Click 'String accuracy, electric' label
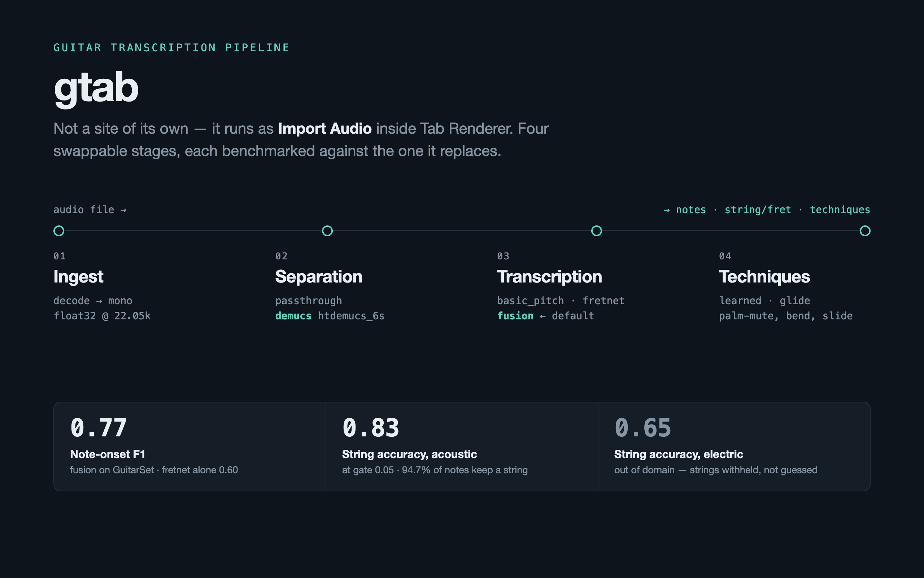 679,454
